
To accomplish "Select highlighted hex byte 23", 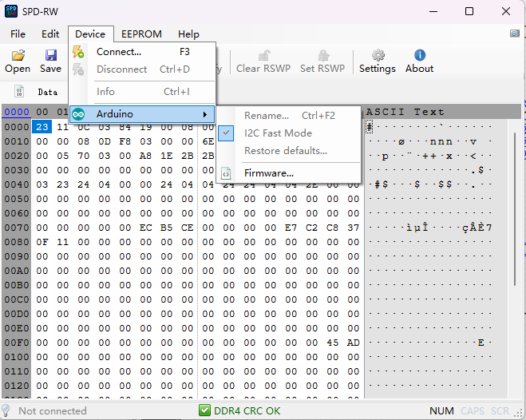I will (x=42, y=127).
